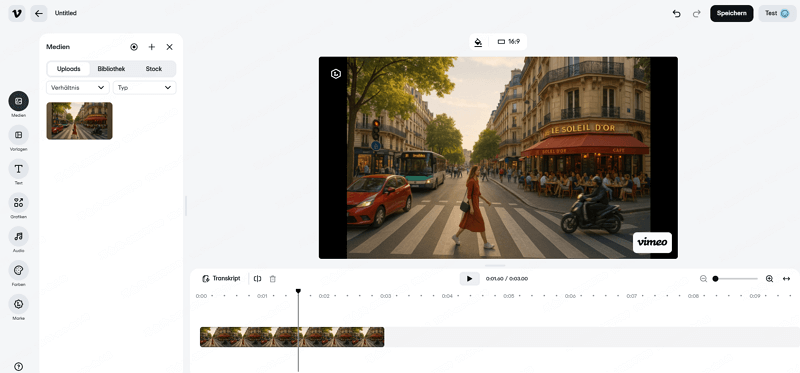Redo the last edit
The height and width of the screenshot is (373, 800).
point(696,14)
